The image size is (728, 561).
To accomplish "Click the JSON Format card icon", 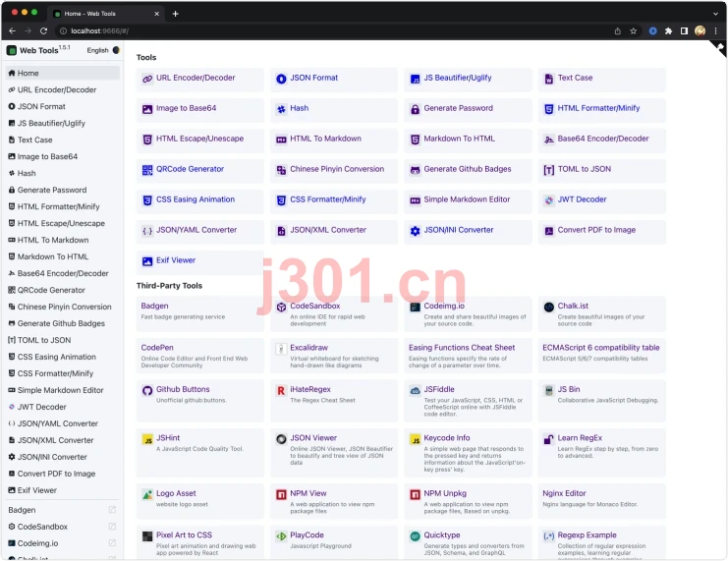I will tap(281, 79).
